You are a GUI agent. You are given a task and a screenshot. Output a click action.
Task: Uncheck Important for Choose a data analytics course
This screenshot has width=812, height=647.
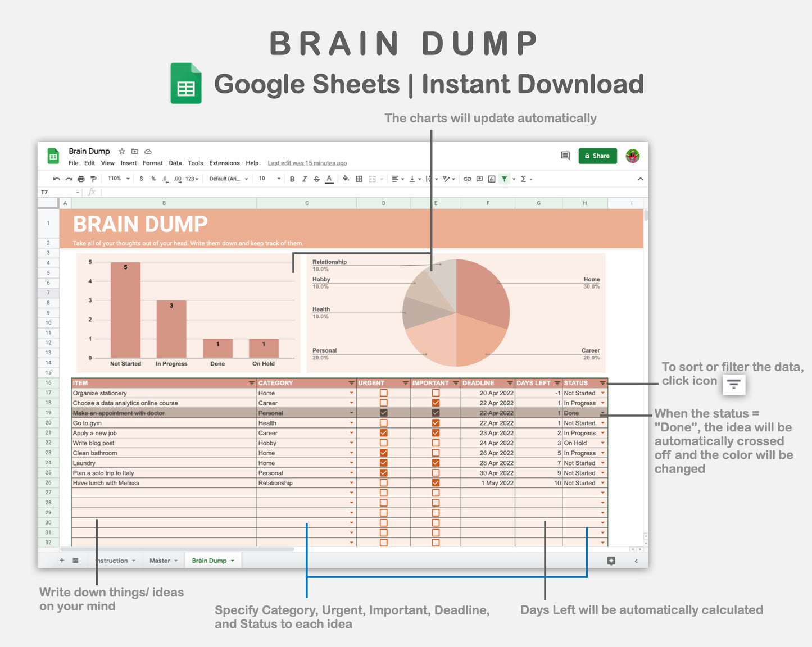pos(436,403)
